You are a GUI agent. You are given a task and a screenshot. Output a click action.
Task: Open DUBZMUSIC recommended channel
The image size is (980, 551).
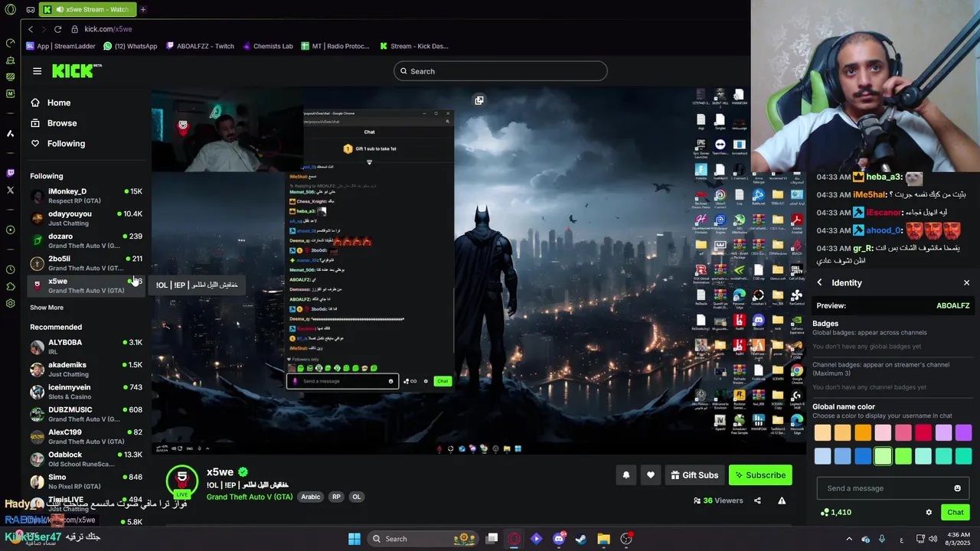click(86, 414)
